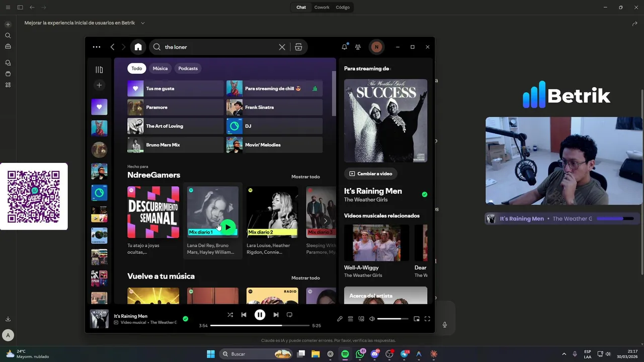Select the Música filter chip
644x362 pixels.
tap(160, 68)
